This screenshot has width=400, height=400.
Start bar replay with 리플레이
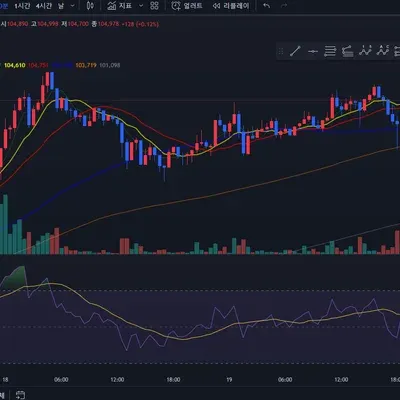(231, 6)
